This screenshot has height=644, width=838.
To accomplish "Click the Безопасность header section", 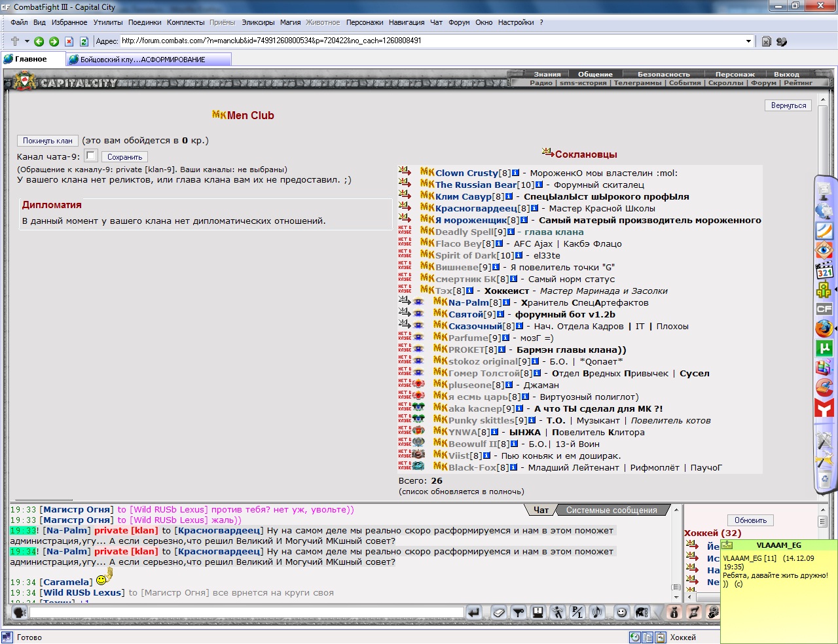I will coord(663,74).
